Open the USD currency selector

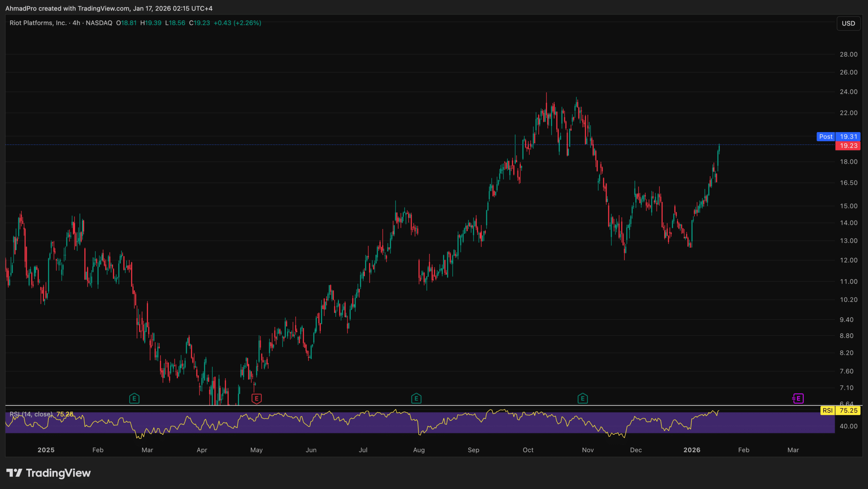848,23
